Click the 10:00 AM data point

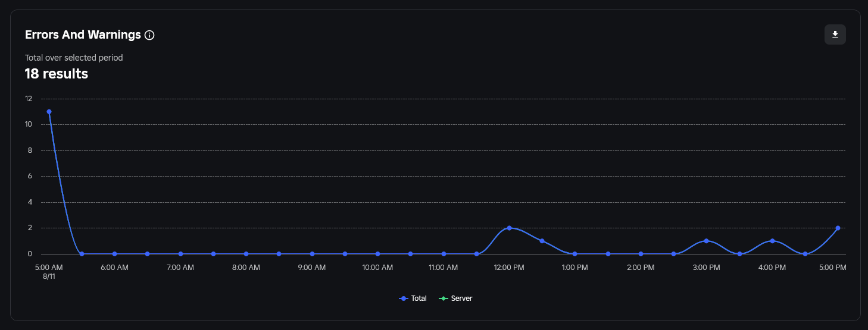pyautogui.click(x=377, y=254)
